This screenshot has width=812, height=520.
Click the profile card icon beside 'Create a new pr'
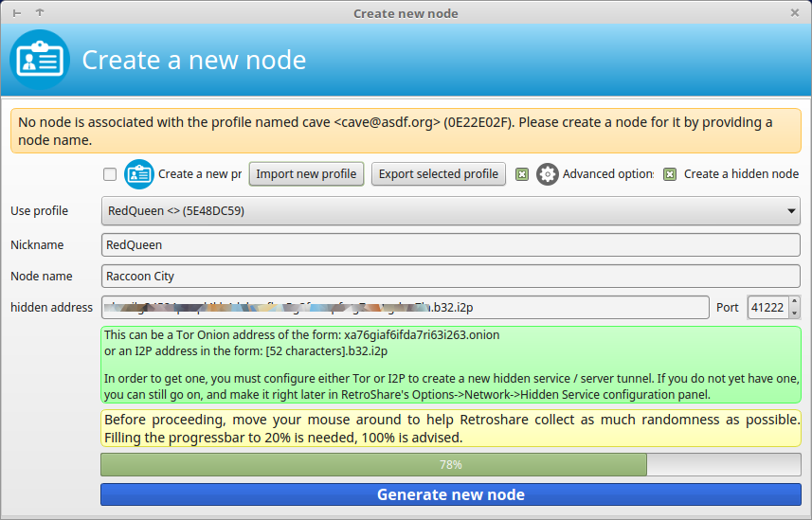coord(138,174)
